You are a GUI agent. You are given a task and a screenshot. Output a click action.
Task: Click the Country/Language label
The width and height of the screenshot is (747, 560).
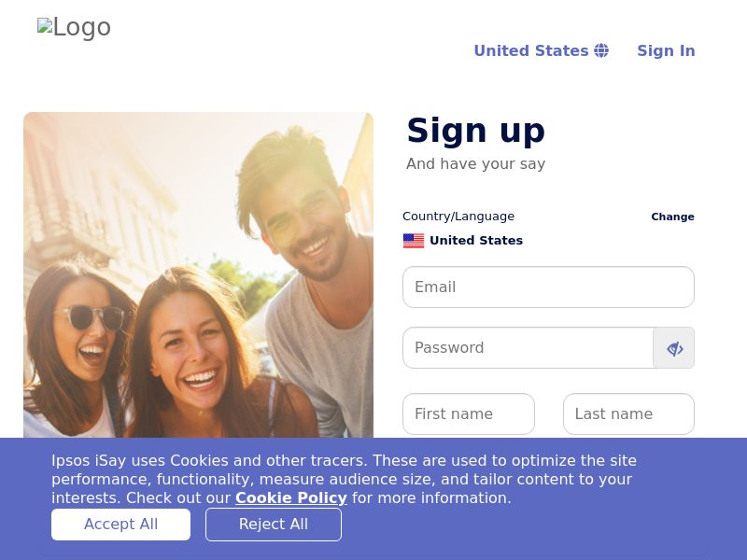click(x=458, y=217)
